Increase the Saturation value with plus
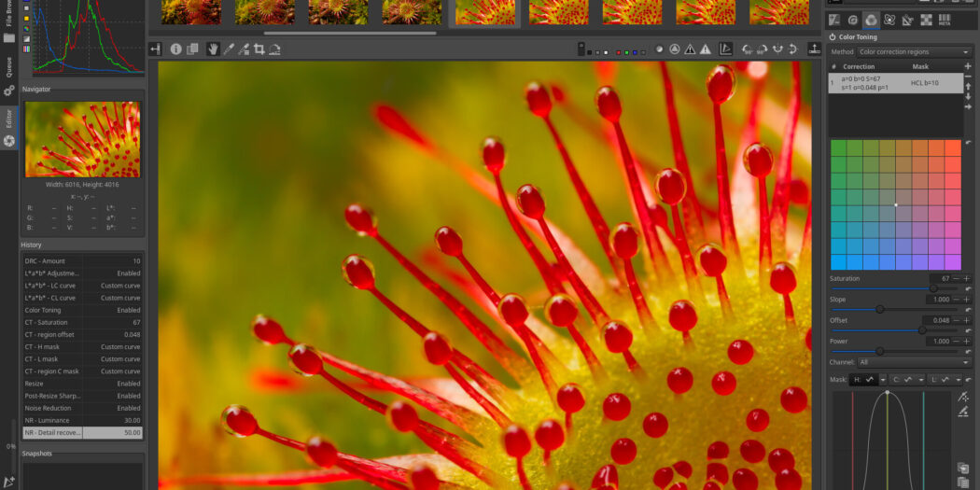Image resolution: width=980 pixels, height=490 pixels. tap(967, 279)
